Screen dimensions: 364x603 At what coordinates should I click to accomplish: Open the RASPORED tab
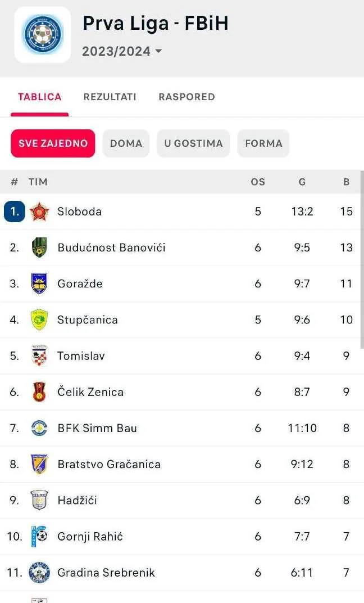[x=186, y=97]
